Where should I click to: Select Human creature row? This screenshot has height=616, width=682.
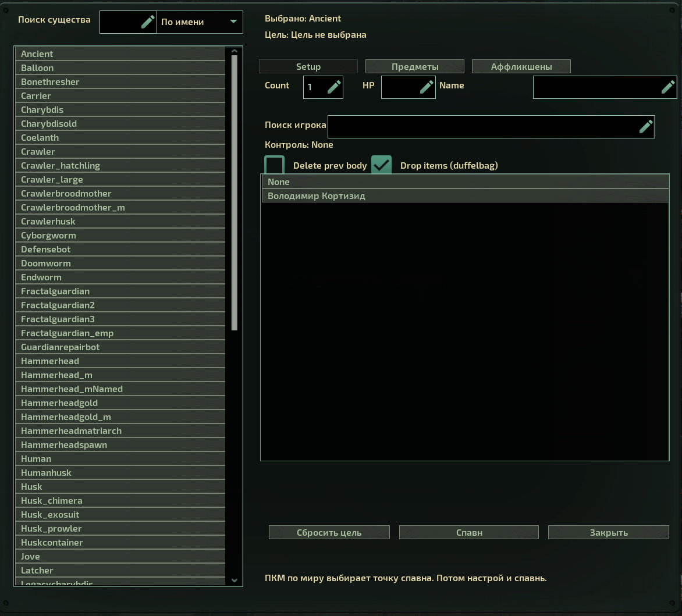coord(120,458)
